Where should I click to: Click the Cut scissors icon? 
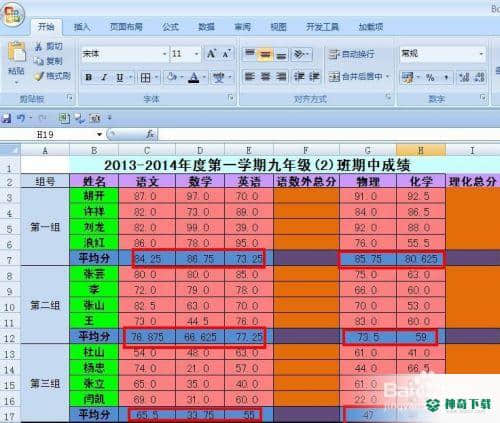point(39,46)
